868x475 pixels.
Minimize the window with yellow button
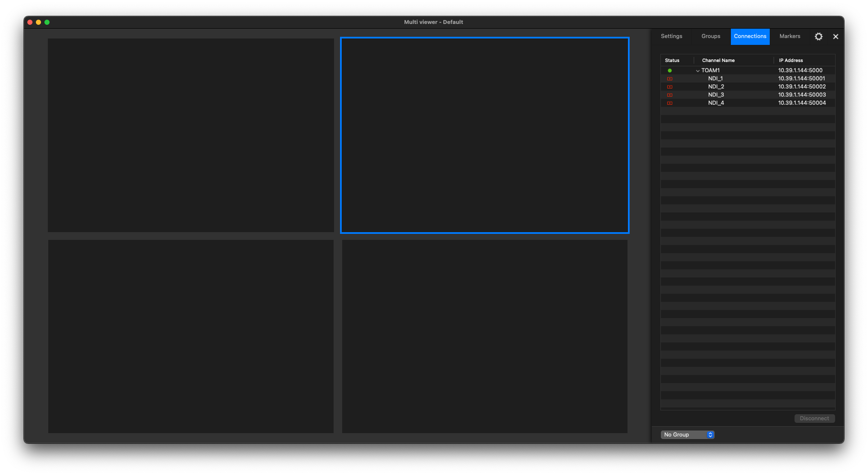click(38, 22)
